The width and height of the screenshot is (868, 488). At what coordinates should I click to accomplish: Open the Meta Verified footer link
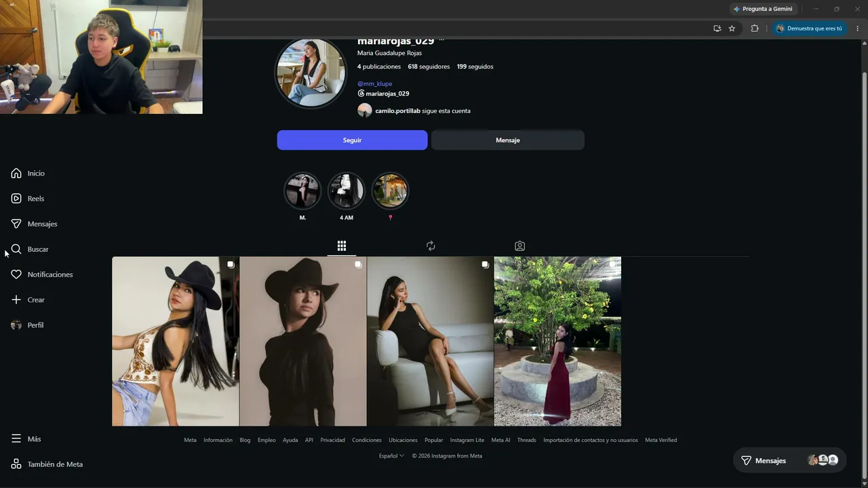click(x=661, y=440)
